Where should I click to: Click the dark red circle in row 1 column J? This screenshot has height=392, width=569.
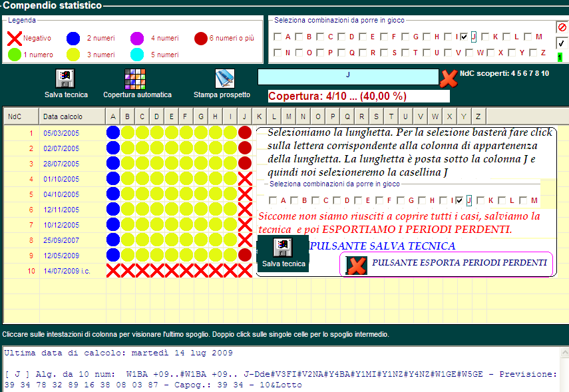click(x=245, y=132)
